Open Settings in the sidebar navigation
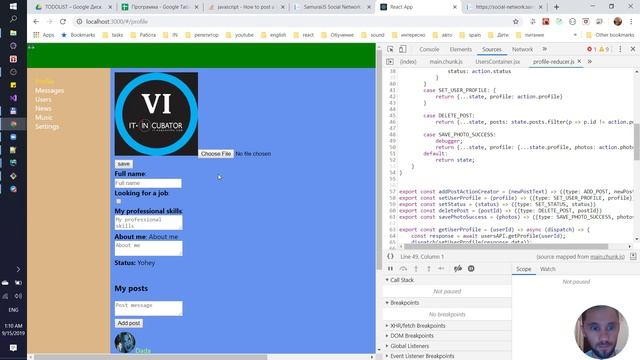This screenshot has width=640, height=360. click(x=47, y=127)
